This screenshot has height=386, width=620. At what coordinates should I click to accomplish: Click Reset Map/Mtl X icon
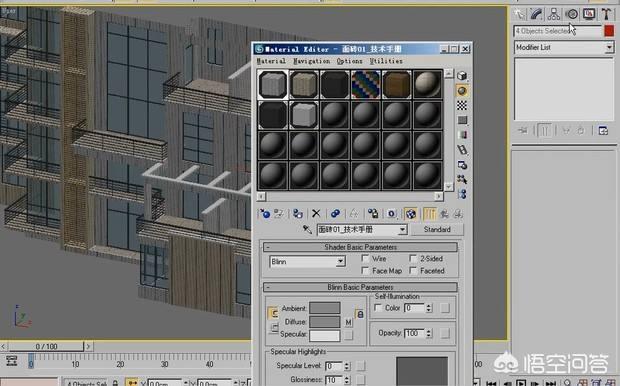coord(316,214)
